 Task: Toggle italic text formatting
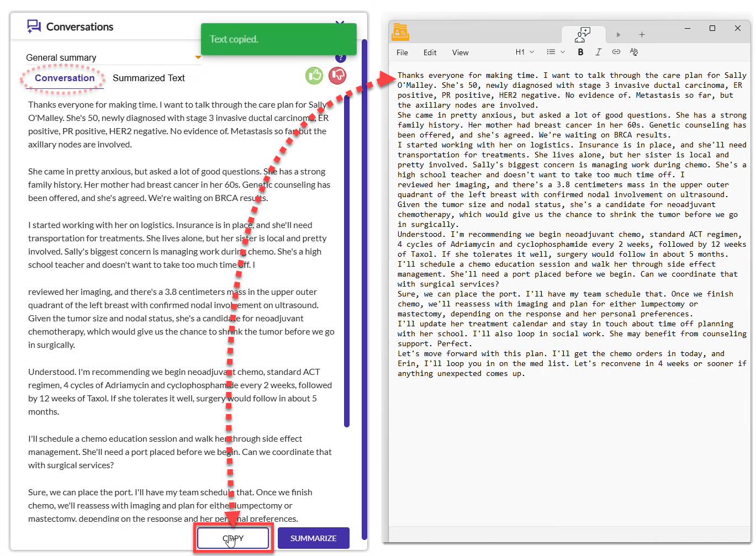click(599, 52)
